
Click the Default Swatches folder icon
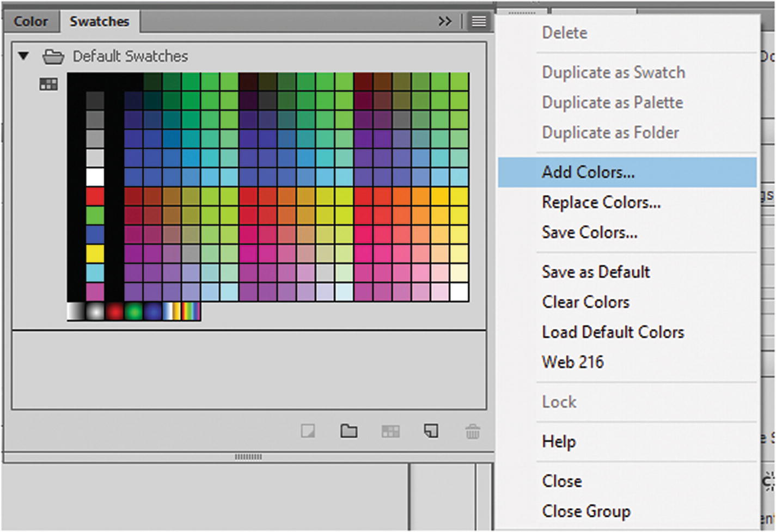coord(53,56)
